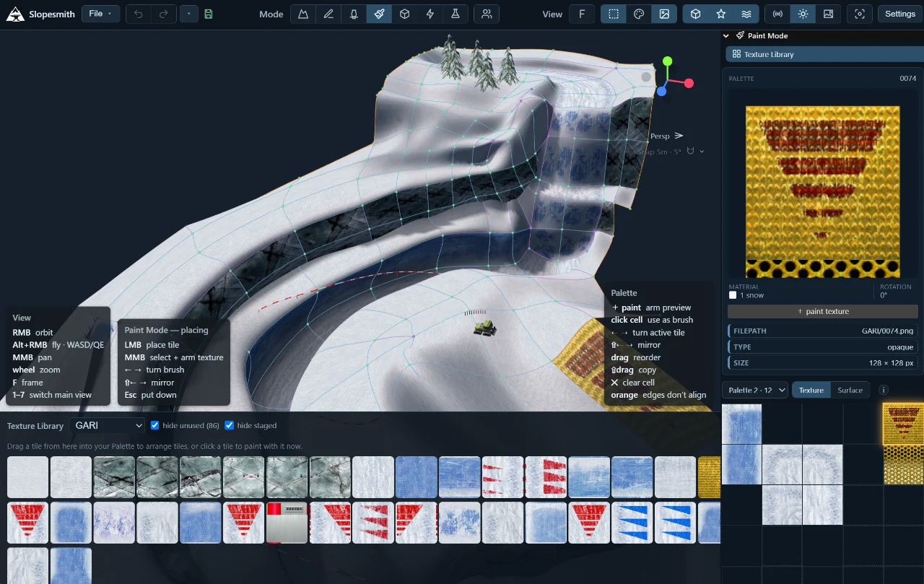The width and height of the screenshot is (924, 584).
Task: Activate the paintbrush Paint mode icon
Action: click(379, 14)
